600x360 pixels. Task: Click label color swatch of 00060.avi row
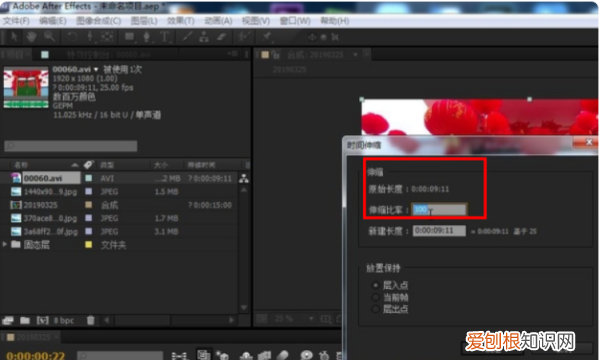88,178
